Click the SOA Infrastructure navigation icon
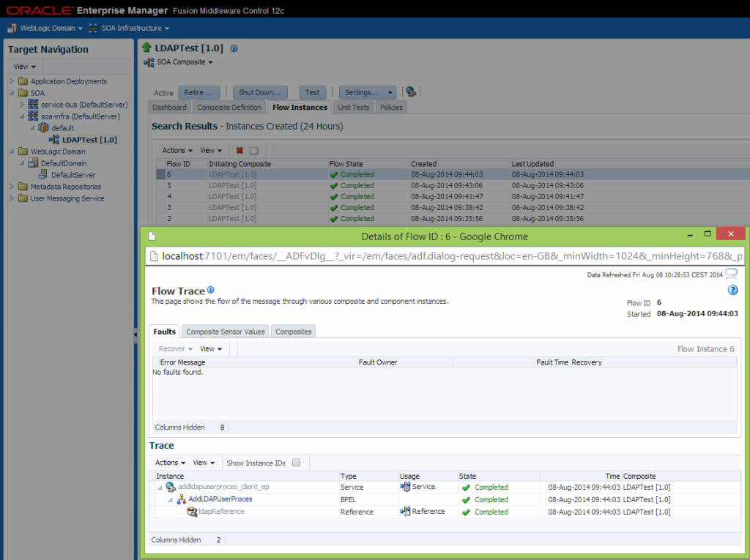This screenshot has width=750, height=560. [x=93, y=28]
